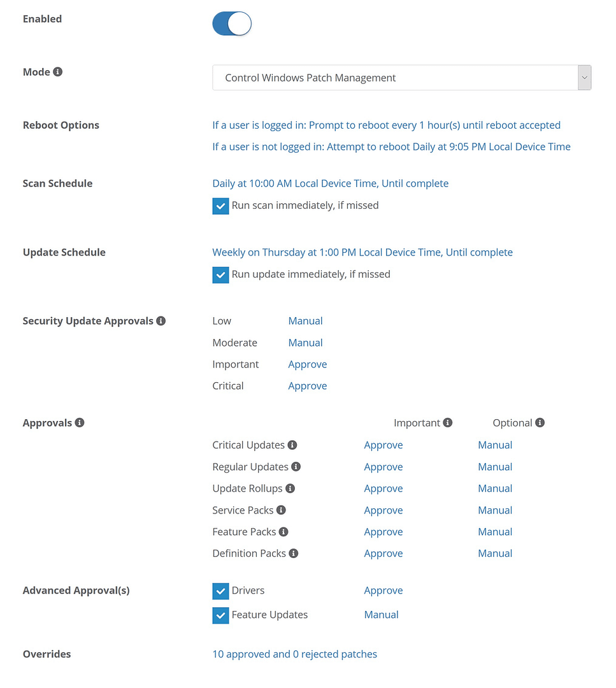This screenshot has height=688, width=616.
Task: Click the Important column header info icon
Action: pyautogui.click(x=448, y=422)
